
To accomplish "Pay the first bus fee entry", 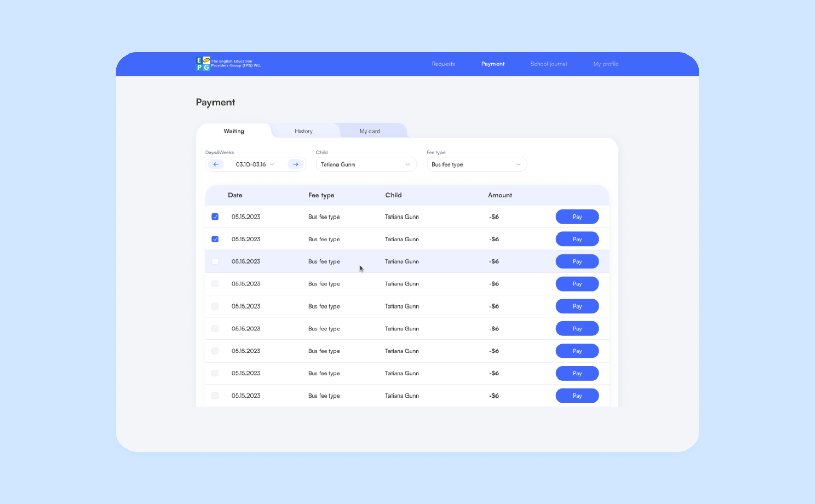I will [x=577, y=217].
